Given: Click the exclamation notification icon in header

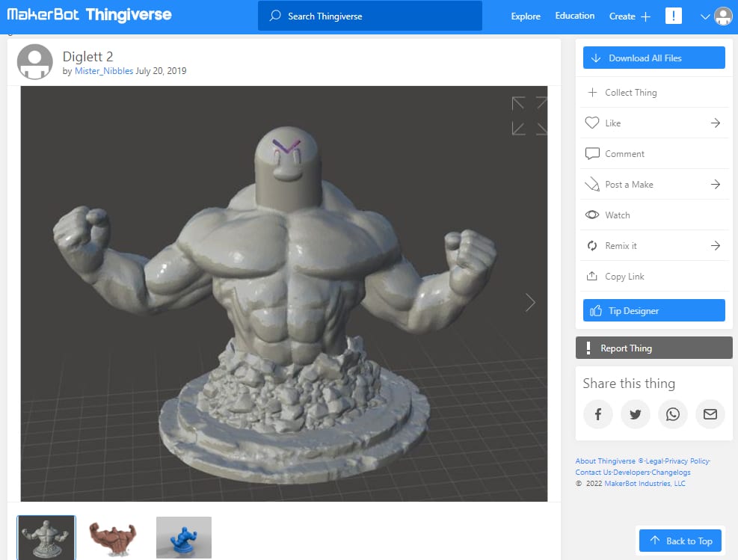Looking at the screenshot, I should click(674, 16).
